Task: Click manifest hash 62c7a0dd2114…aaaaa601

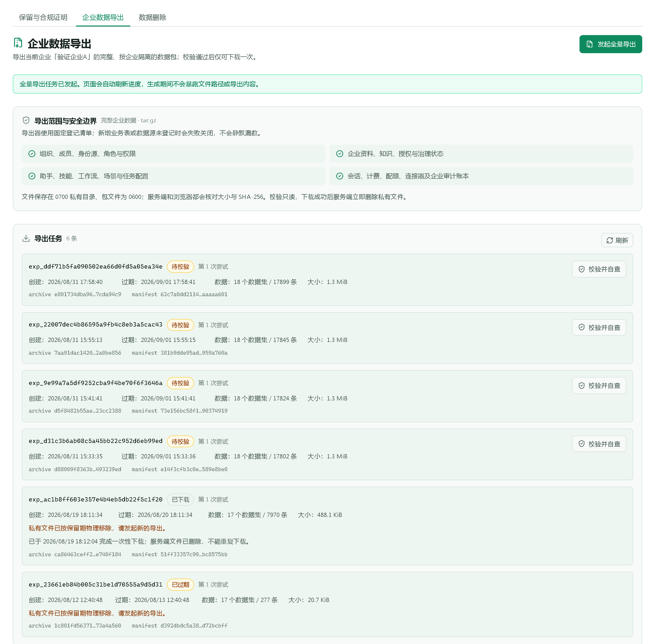Action: 194,295
